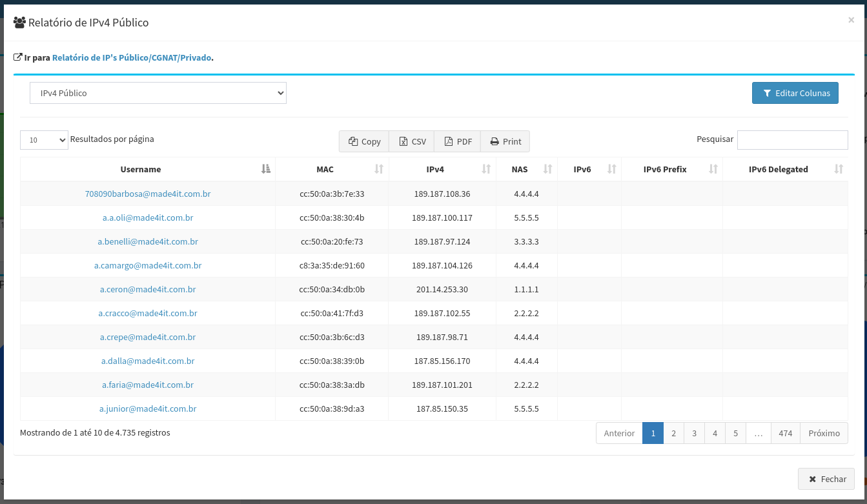867x504 pixels.
Task: Close the report dialog with X
Action: pyautogui.click(x=851, y=21)
